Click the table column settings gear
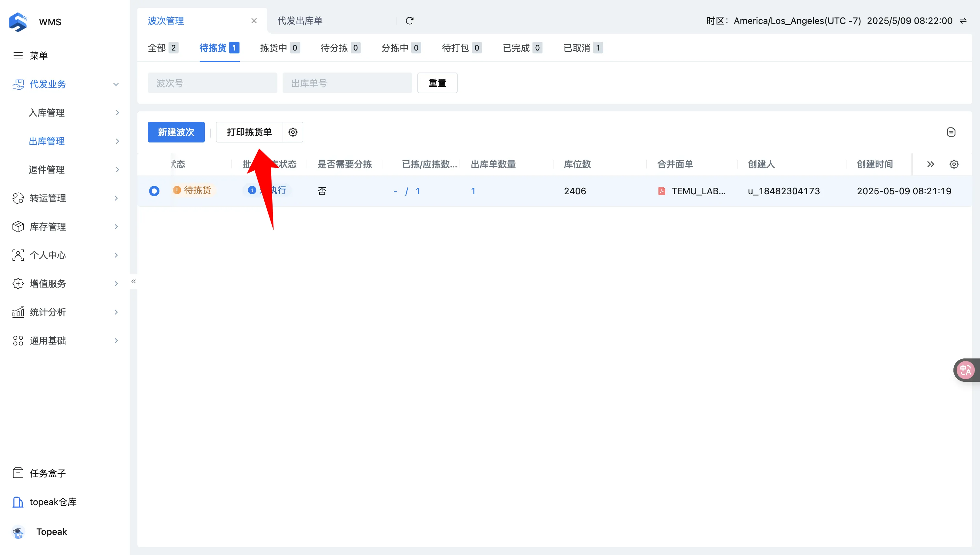This screenshot has height=555, width=980. click(954, 164)
